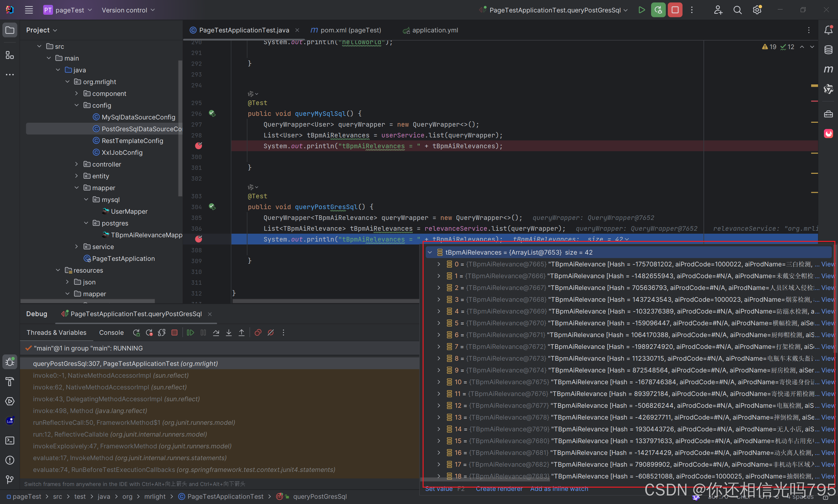Click the Create renderer link
The width and height of the screenshot is (838, 504).
pyautogui.click(x=499, y=489)
